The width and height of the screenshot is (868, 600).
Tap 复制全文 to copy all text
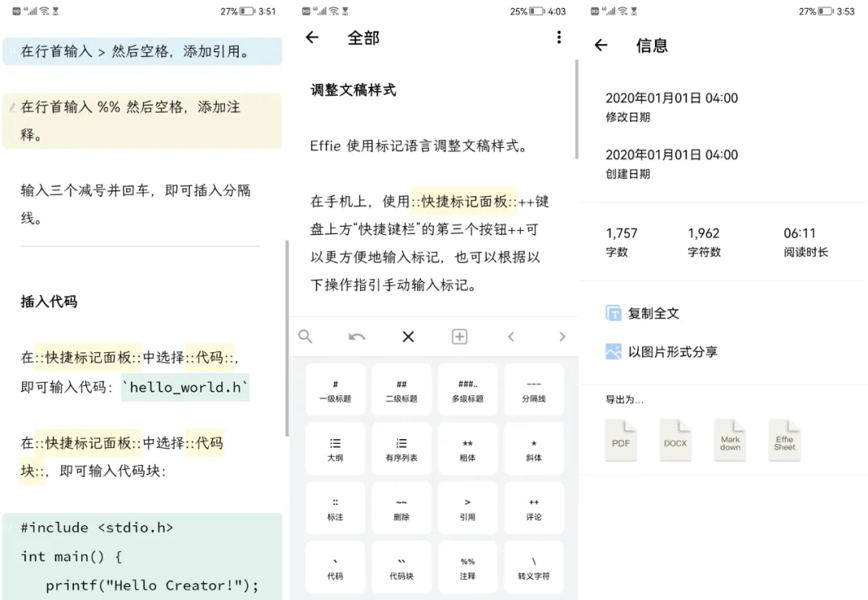tap(642, 313)
